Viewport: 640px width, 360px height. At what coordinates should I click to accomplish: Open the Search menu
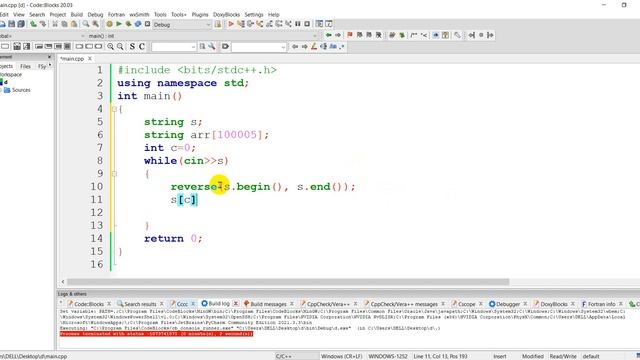pos(37,14)
